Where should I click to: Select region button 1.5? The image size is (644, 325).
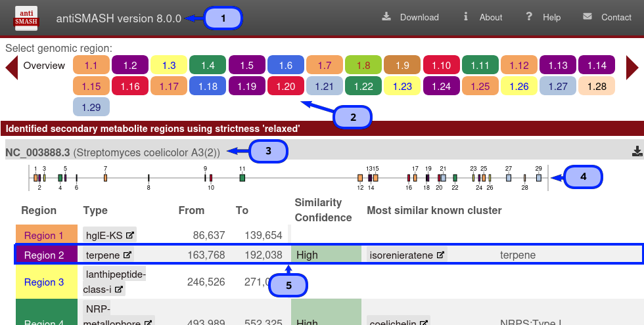247,65
